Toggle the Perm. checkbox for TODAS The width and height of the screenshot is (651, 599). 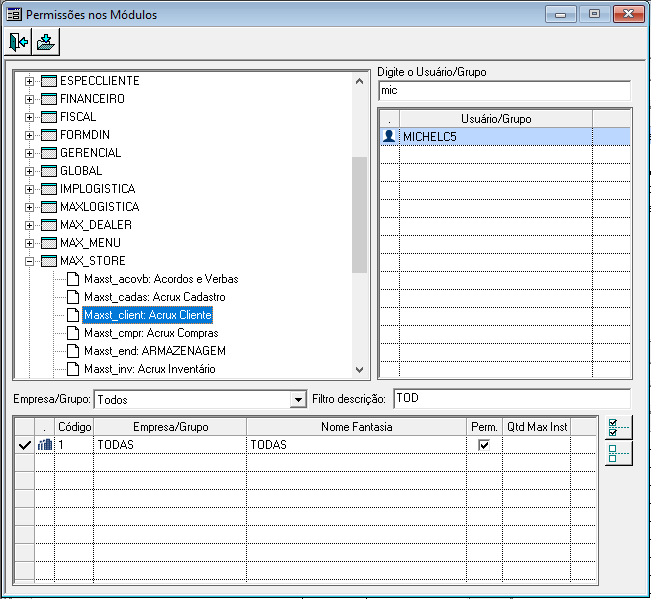click(484, 445)
